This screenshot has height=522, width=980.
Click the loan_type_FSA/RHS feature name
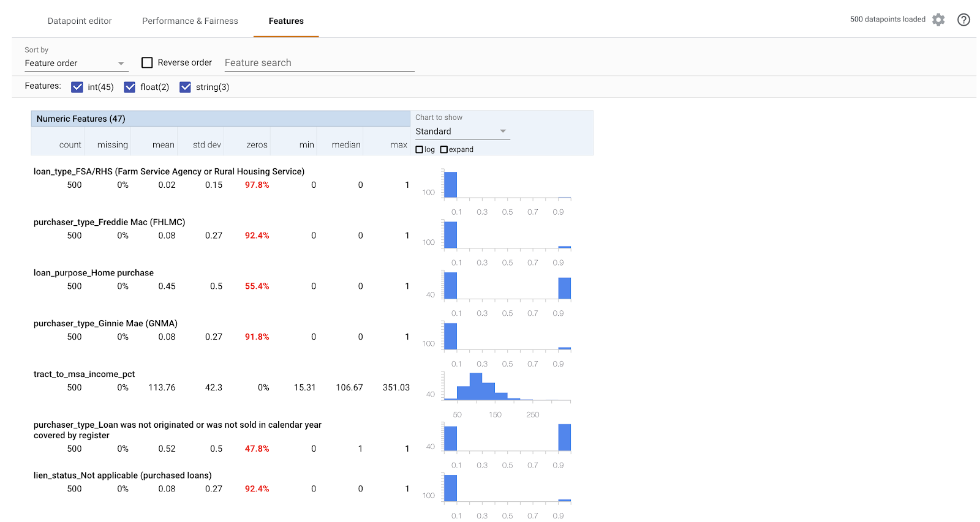(x=168, y=171)
